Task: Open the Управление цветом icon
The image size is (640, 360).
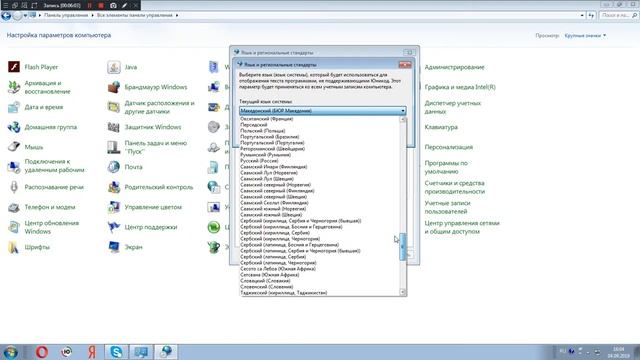Action: [x=114, y=207]
